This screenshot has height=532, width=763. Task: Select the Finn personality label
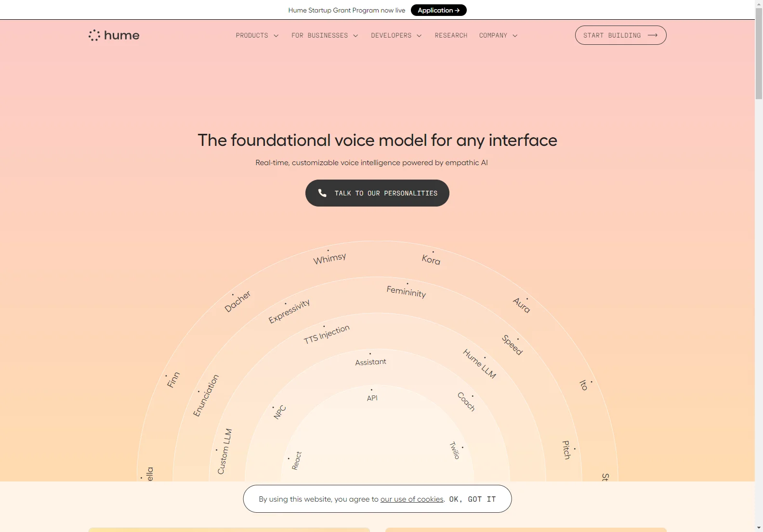(173, 379)
